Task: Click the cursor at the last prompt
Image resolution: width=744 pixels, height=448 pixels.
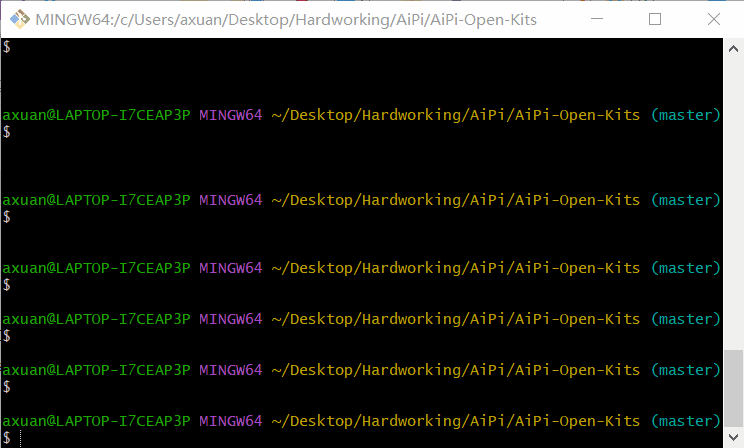Action: coord(20,439)
